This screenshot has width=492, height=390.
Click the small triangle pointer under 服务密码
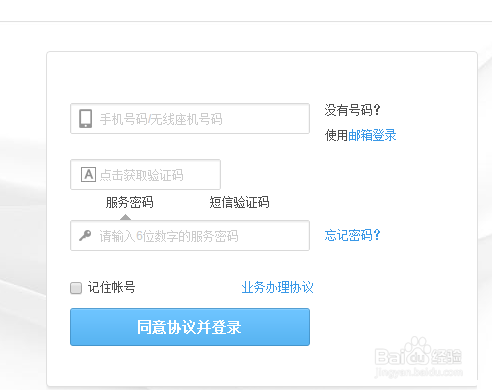pos(125,217)
